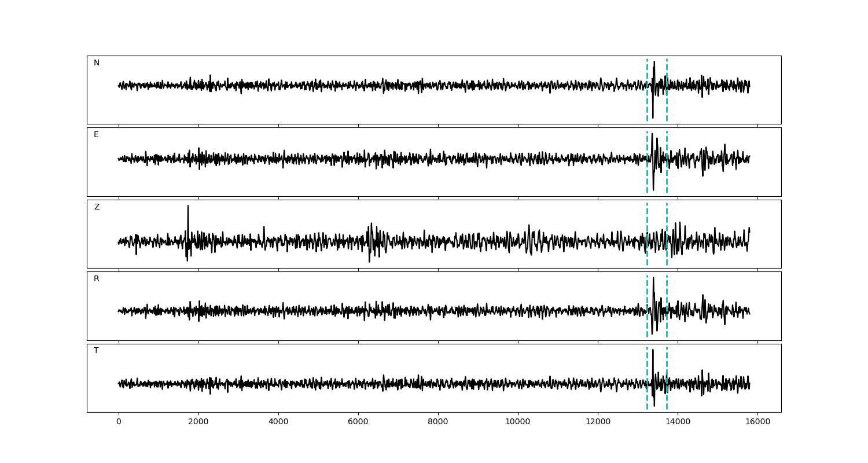868x463 pixels.
Task: Click x-axis tick label 0
Action: 119,422
